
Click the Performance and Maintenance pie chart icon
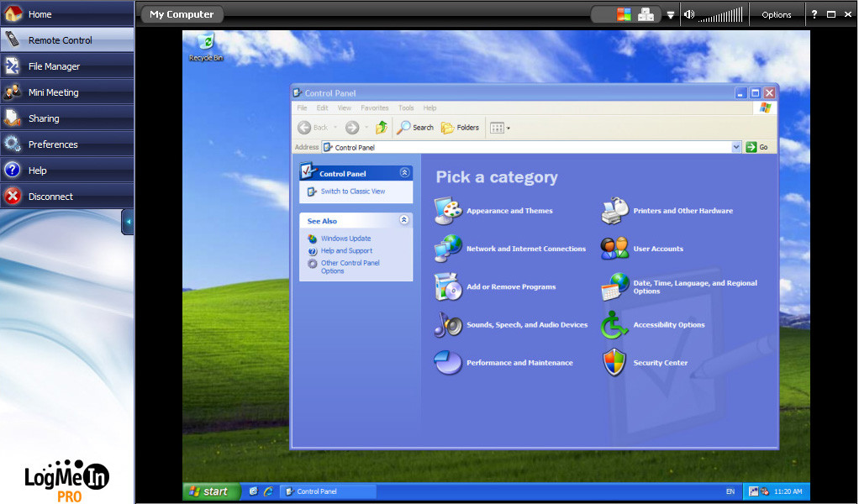[x=448, y=362]
